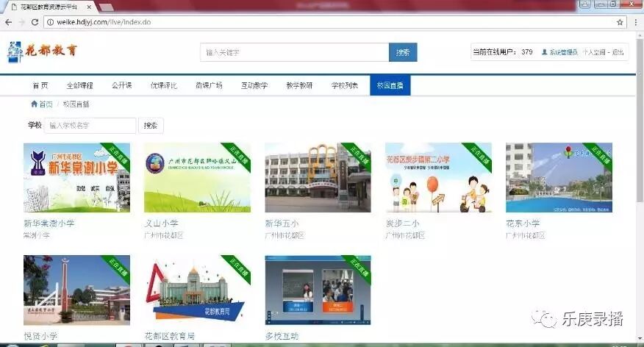Viewport: 644px width, 347px height.
Task: Open the Chrome three-dot menu
Action: tap(635, 23)
